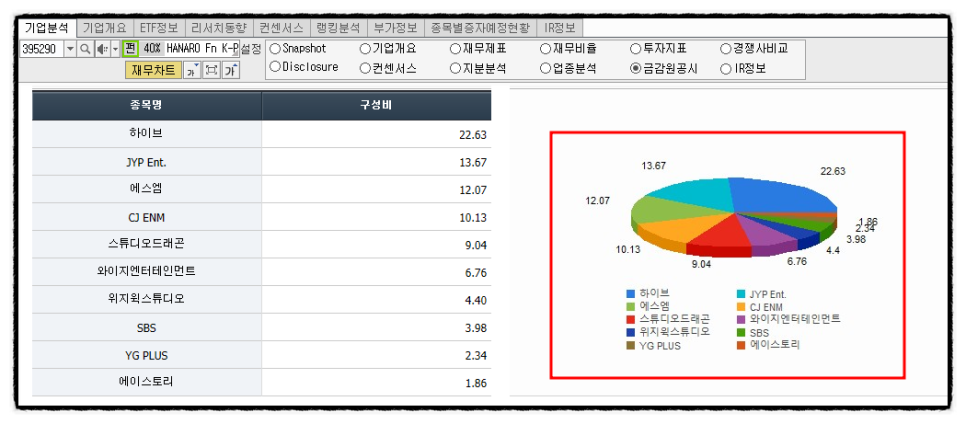
Task: Click the 에이스토리 table row name
Action: click(147, 382)
